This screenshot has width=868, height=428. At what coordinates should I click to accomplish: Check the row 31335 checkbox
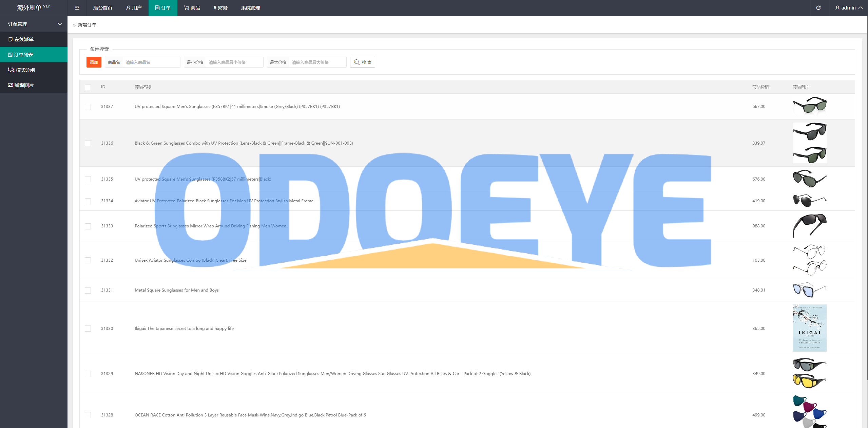(88, 179)
